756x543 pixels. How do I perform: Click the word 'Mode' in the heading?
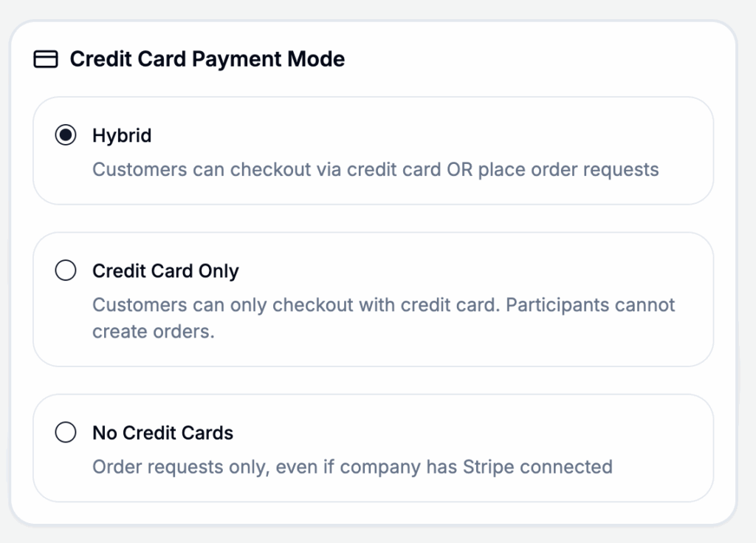click(317, 59)
